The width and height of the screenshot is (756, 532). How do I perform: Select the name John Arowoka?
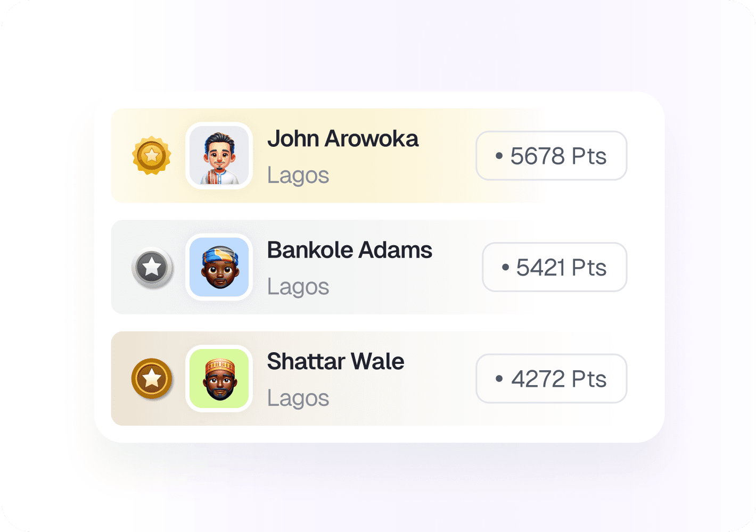pos(343,139)
